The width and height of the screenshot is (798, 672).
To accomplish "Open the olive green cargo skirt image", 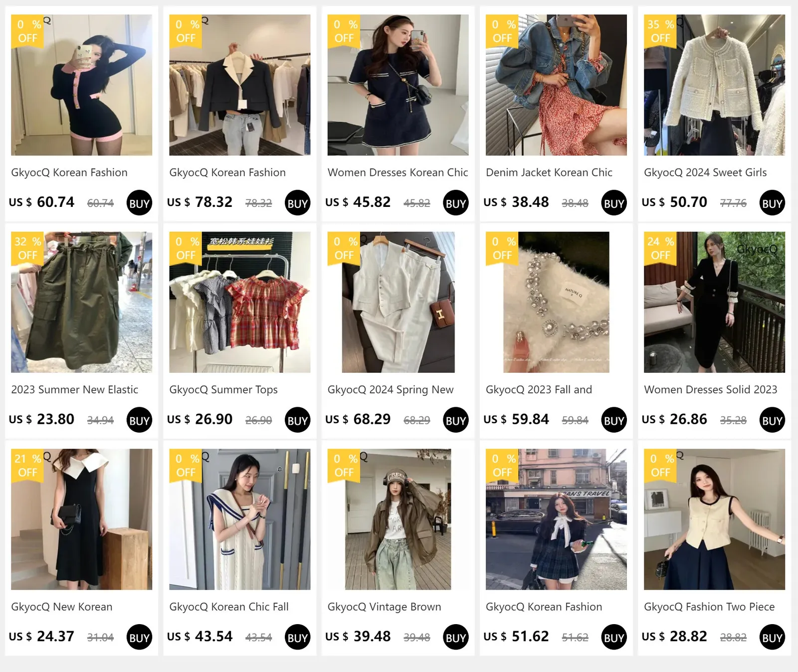I will click(82, 302).
